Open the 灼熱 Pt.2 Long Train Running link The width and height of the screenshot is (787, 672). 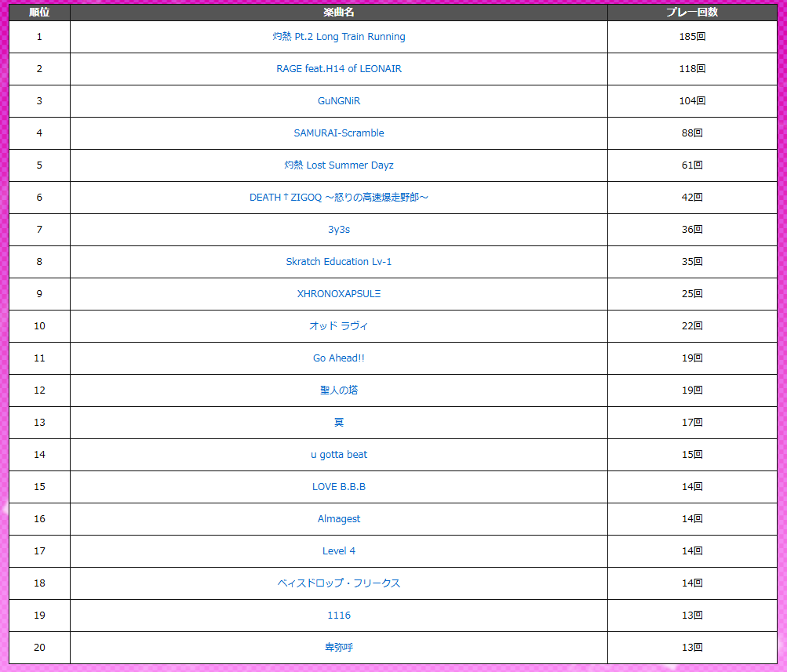tap(338, 37)
